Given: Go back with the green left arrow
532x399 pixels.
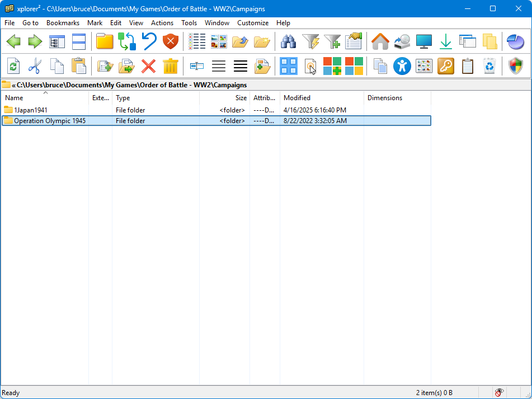Looking at the screenshot, I should point(13,41).
